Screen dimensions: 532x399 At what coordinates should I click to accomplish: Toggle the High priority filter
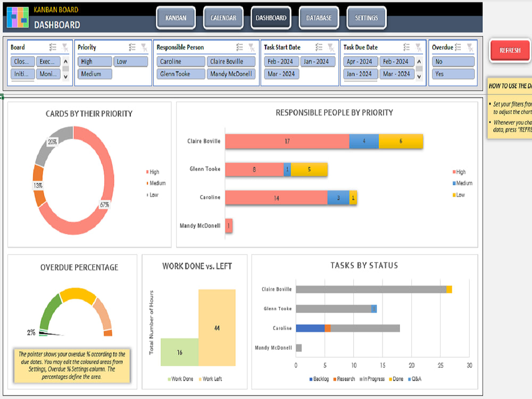pyautogui.click(x=95, y=61)
